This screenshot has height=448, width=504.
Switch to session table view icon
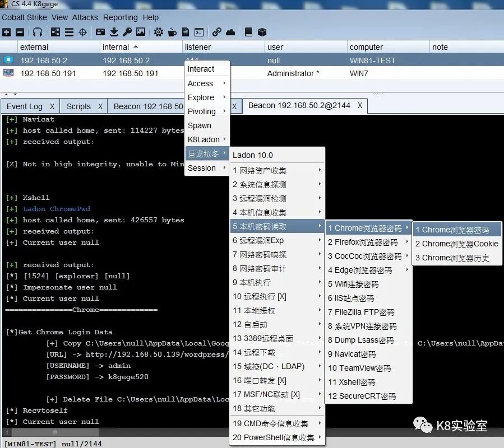tap(69, 32)
